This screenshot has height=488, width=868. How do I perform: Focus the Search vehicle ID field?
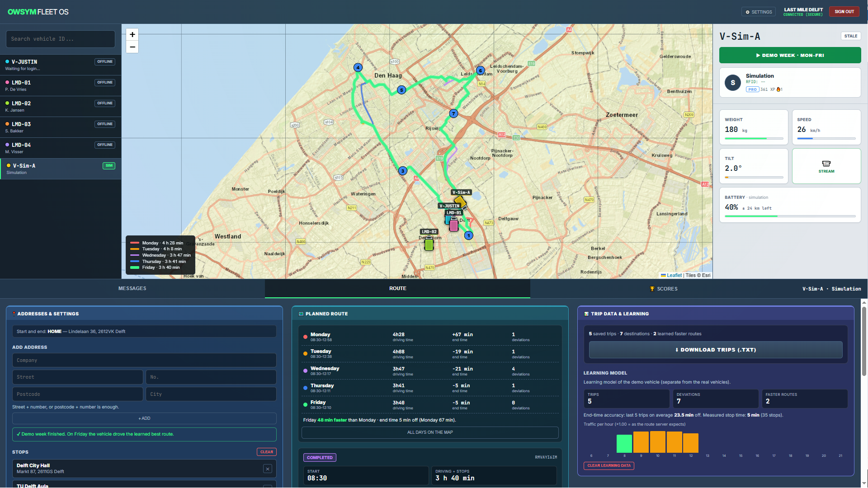60,39
